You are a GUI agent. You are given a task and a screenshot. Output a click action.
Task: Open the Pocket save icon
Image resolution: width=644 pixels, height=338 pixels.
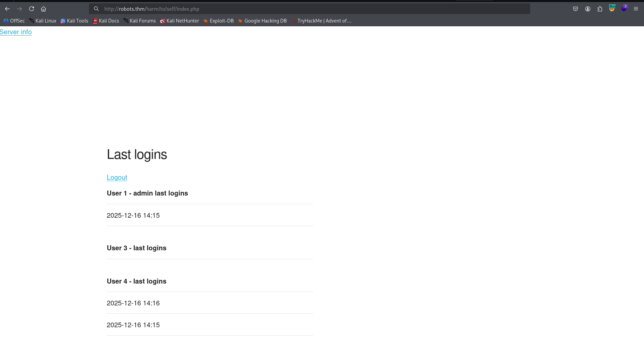(576, 9)
